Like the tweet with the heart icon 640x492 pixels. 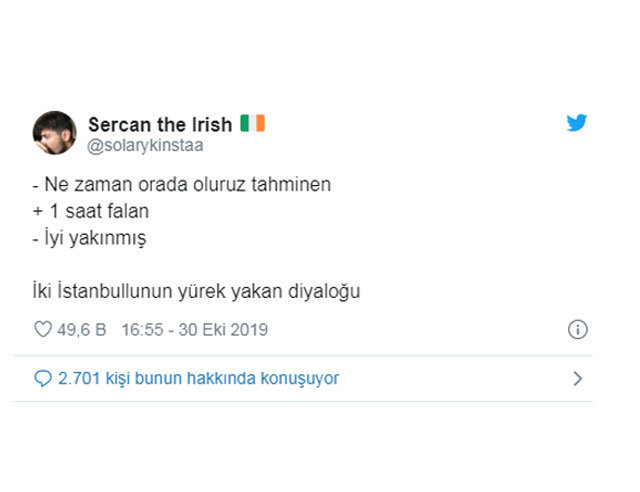pos(43,329)
